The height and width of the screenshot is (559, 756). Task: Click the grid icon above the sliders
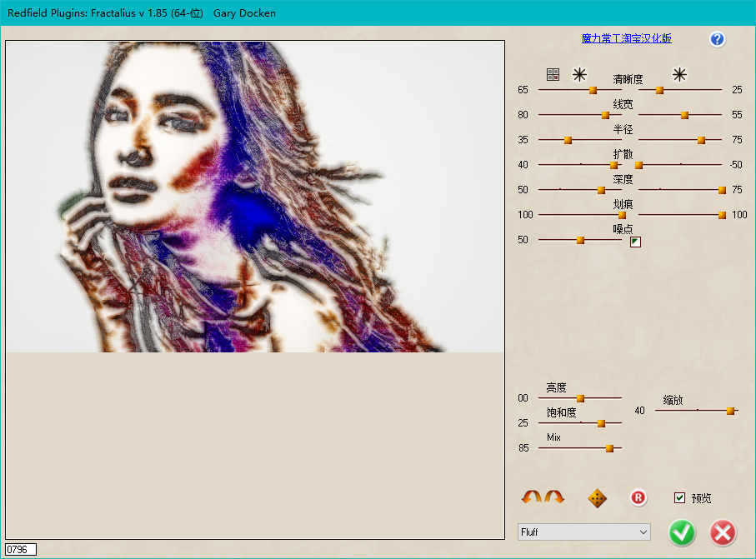[553, 74]
